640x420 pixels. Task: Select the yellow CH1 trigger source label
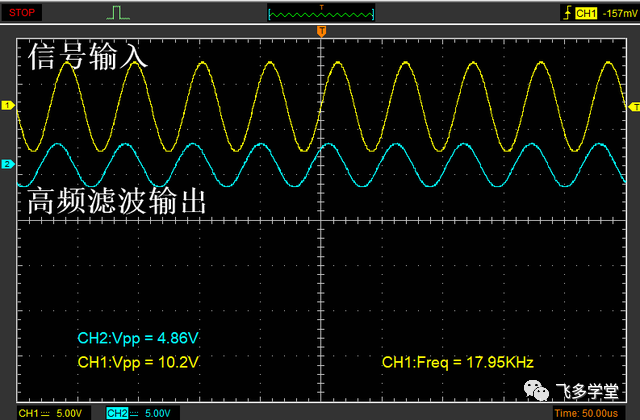click(x=586, y=13)
